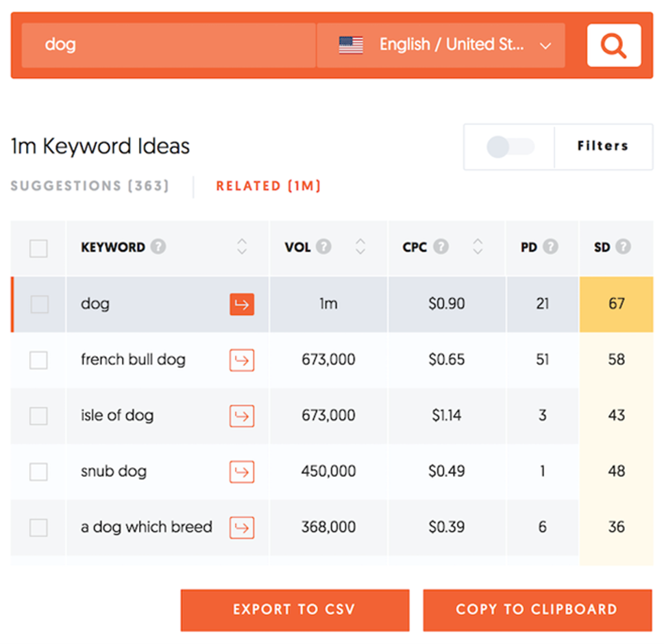Screen dimensions: 664x644
Task: Sort the table by the VOL column arrows
Action: 360,247
